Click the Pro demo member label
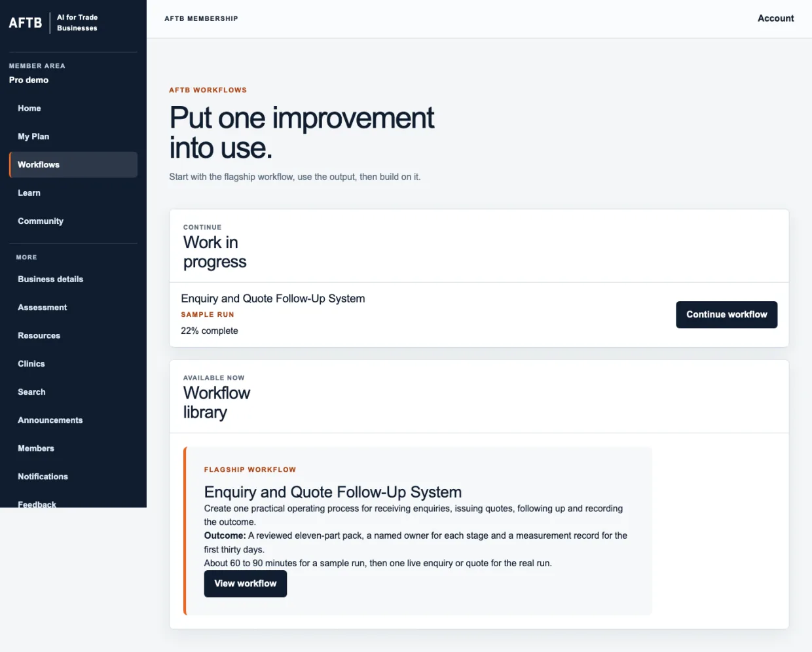Viewport: 812px width, 652px height. [29, 80]
